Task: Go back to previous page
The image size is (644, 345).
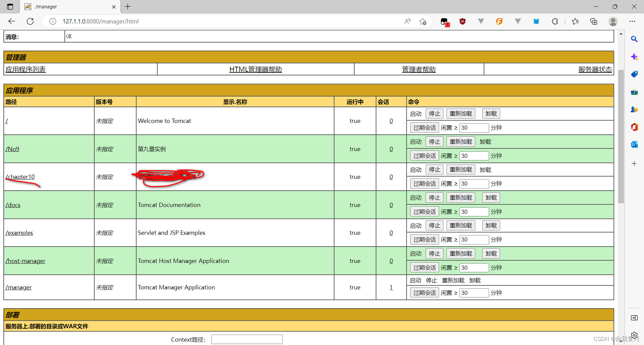Action: point(12,21)
